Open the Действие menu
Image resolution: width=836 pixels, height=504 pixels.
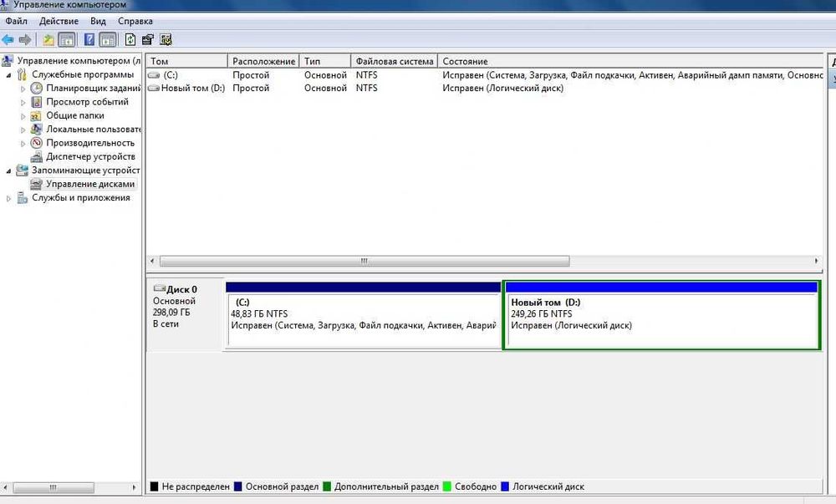59,21
